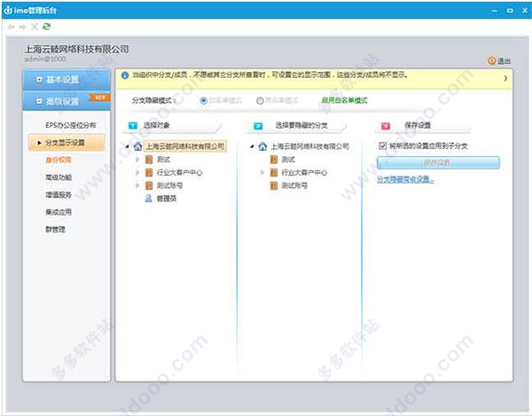Open 身份权限 menu item

59,160
